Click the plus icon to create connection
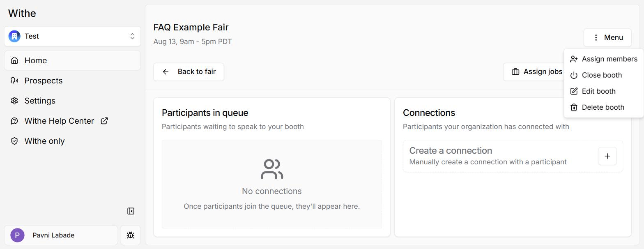644x249 pixels. [x=607, y=156]
